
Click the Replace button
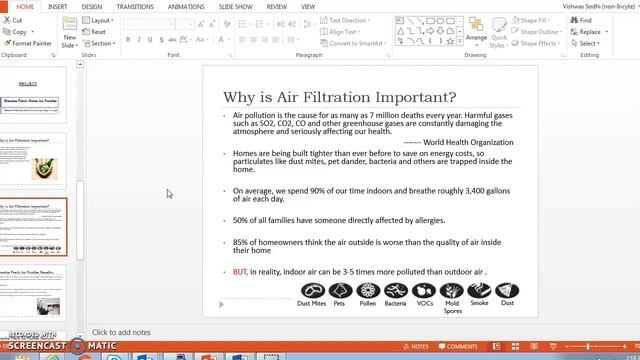tap(586, 31)
